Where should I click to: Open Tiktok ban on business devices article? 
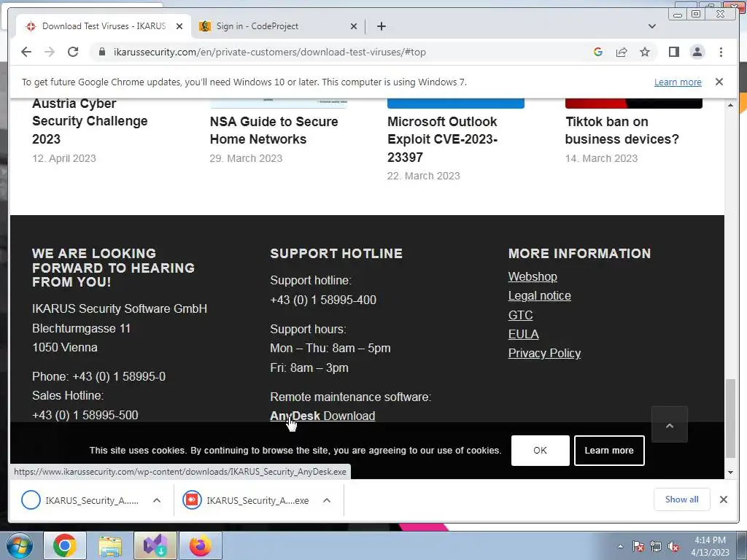(622, 130)
